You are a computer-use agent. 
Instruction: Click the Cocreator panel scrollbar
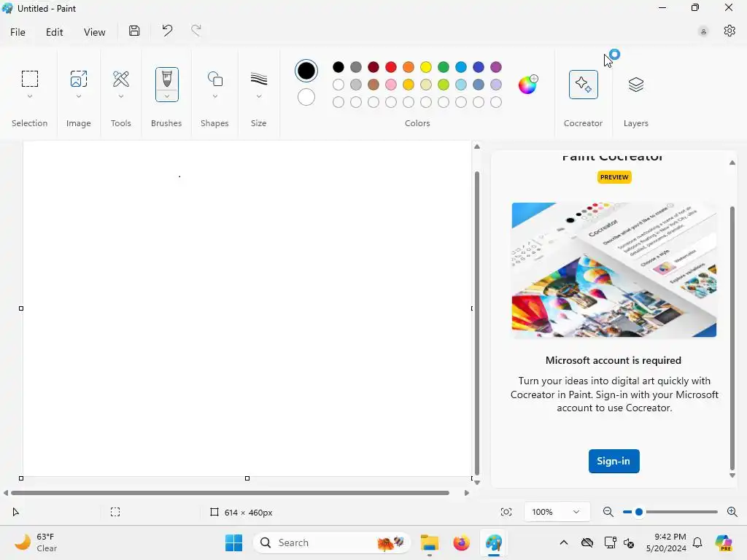click(x=732, y=338)
